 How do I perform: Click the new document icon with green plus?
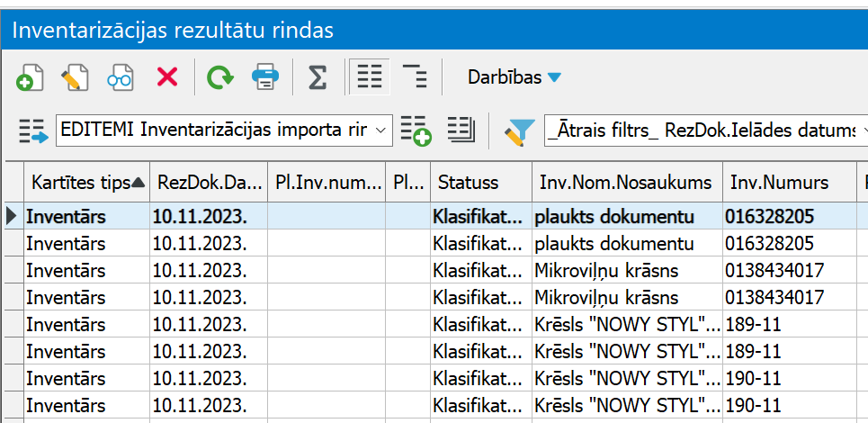point(30,77)
